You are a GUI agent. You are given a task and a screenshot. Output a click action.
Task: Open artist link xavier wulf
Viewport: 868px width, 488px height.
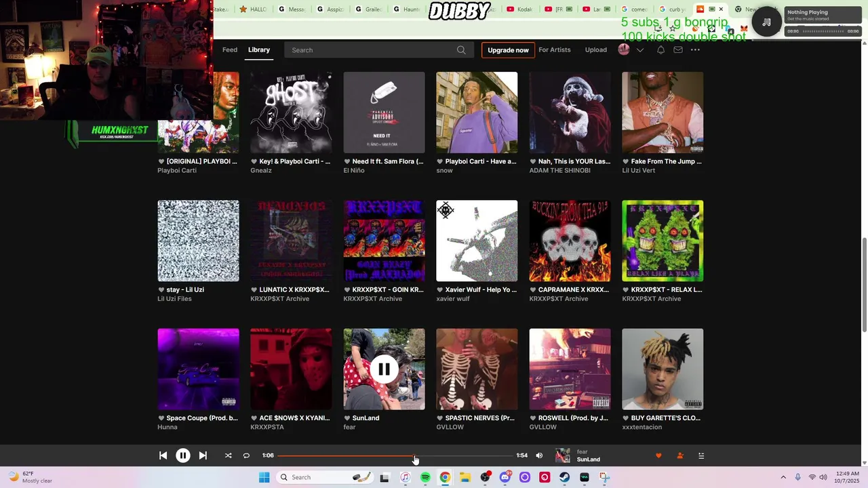click(x=452, y=298)
